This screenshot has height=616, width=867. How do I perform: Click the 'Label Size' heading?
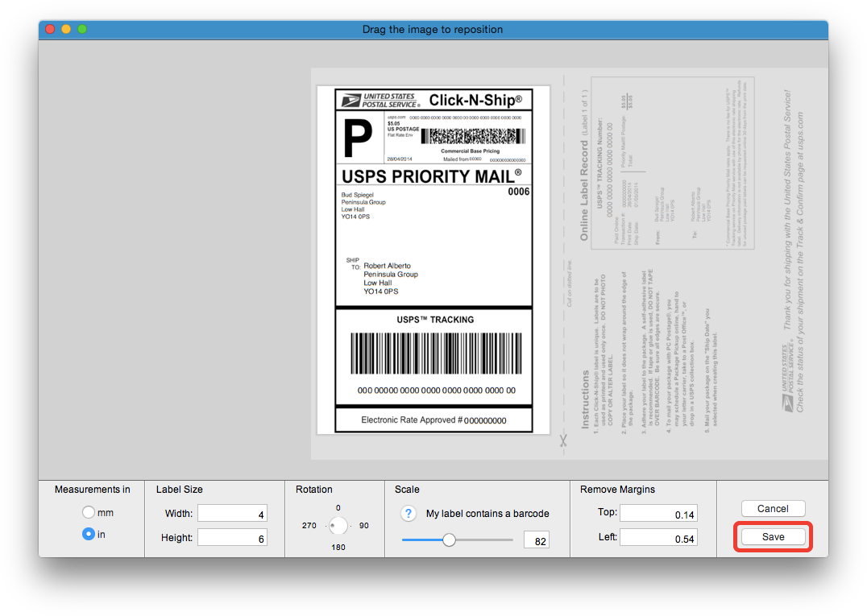tap(179, 490)
